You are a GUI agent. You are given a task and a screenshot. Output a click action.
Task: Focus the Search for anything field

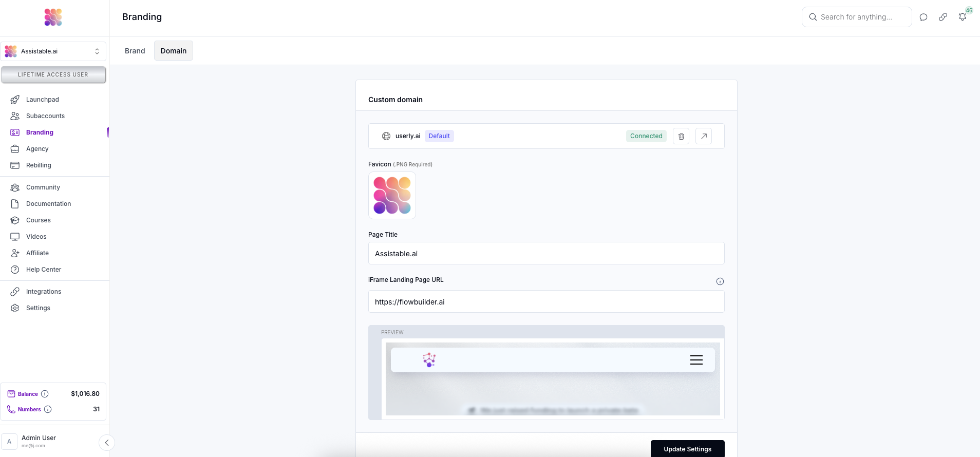[x=857, y=17]
